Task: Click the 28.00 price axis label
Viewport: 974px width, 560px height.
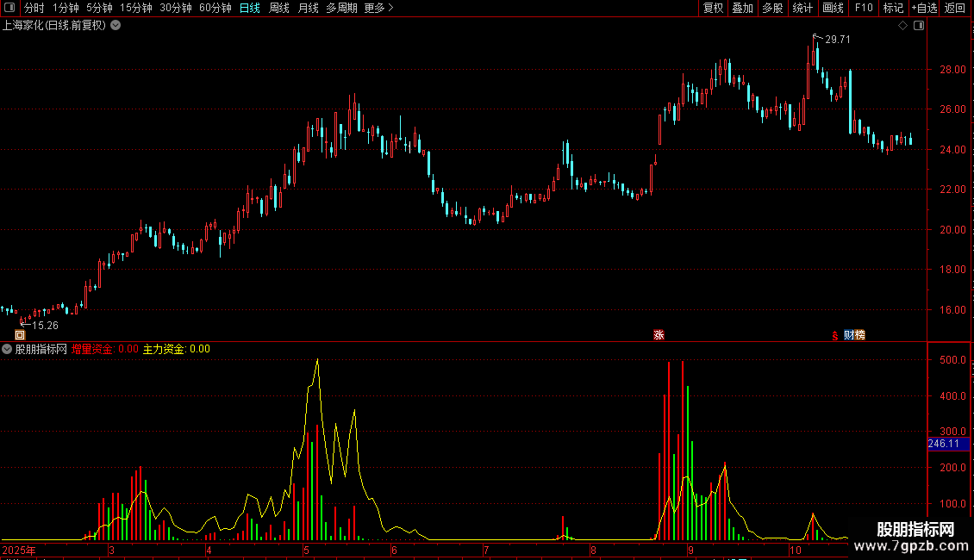Action: pos(952,70)
